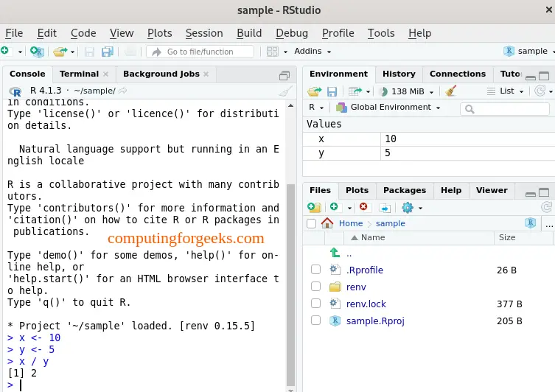The height and width of the screenshot is (392, 555).
Task: Create a new R project icon
Action: [x=37, y=52]
